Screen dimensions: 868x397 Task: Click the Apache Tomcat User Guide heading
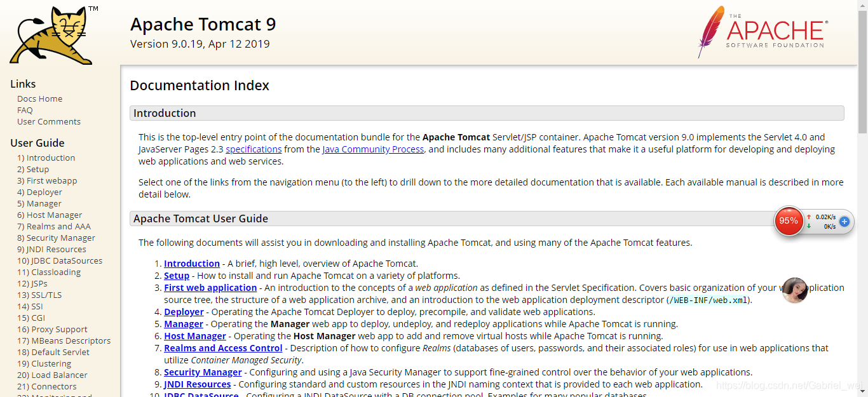[x=201, y=219]
